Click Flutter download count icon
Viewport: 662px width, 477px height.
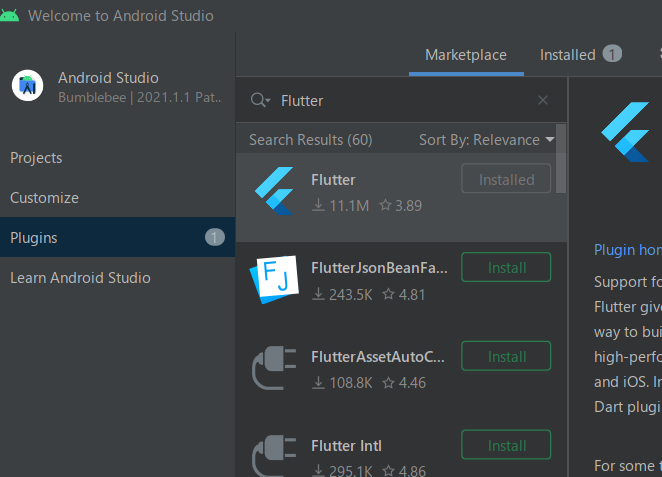click(318, 205)
